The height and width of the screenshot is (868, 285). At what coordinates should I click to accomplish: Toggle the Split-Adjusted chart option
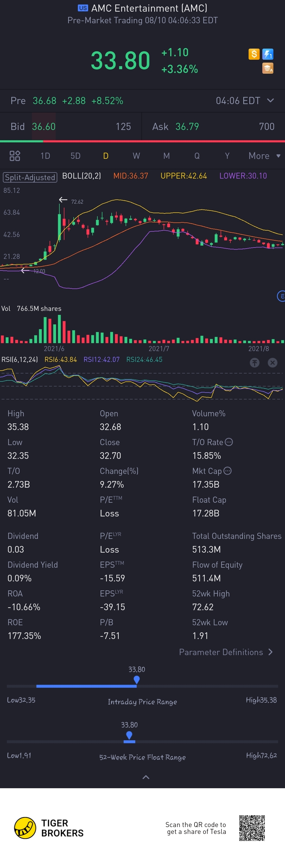pyautogui.click(x=30, y=177)
